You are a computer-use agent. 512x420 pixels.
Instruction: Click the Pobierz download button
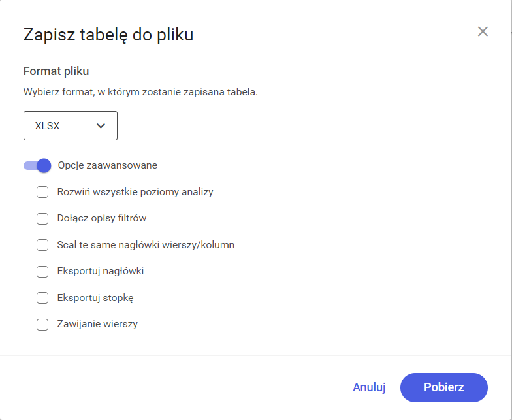444,387
